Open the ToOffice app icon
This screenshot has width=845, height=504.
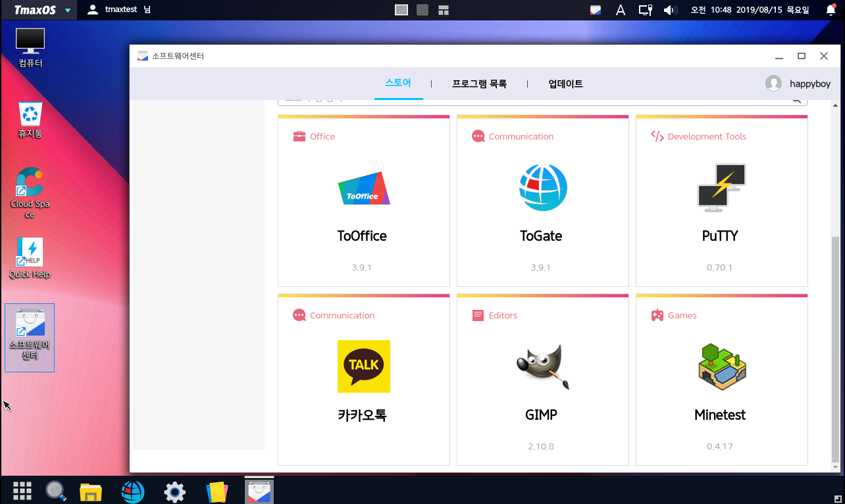point(363,188)
